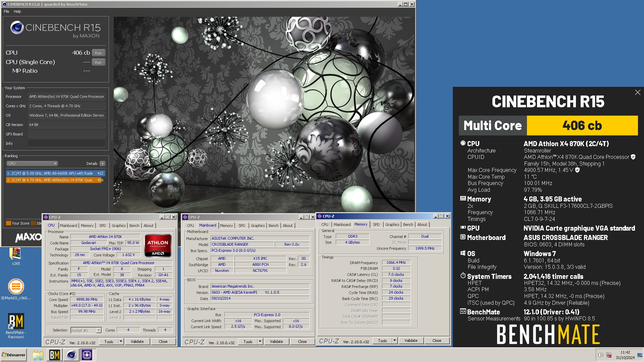Open Tools dropdown arrow in CPU-Z Memory window

tap(394, 341)
